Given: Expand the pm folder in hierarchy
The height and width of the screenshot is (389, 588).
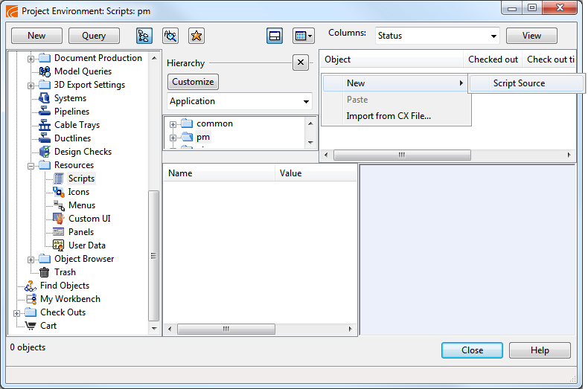Looking at the screenshot, I should 173,138.
